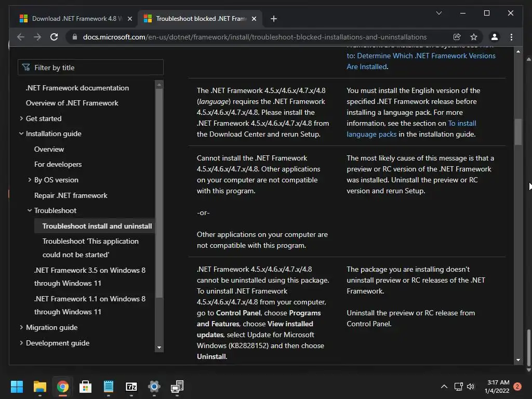Open tab search dropdown chevron
The width and height of the screenshot is (532, 399).
pos(438,13)
